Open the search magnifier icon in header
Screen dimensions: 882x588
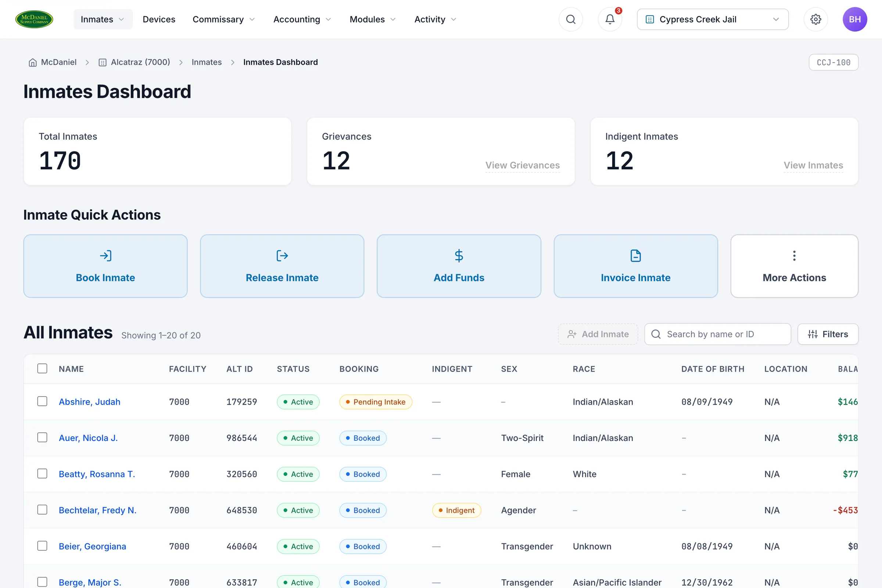coord(570,19)
